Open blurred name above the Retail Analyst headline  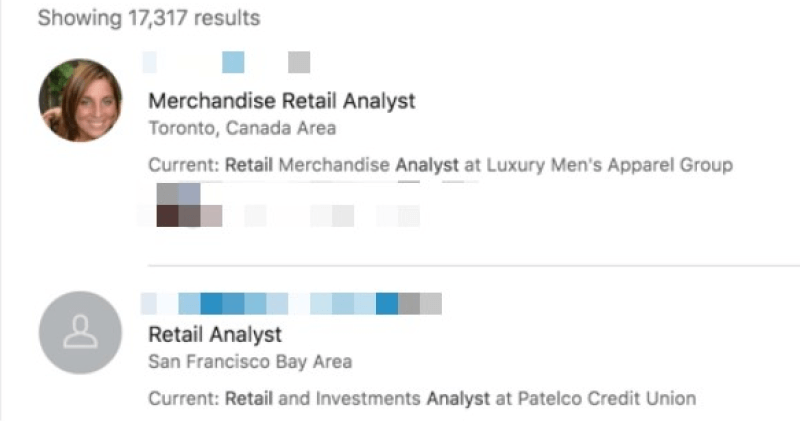(292, 303)
